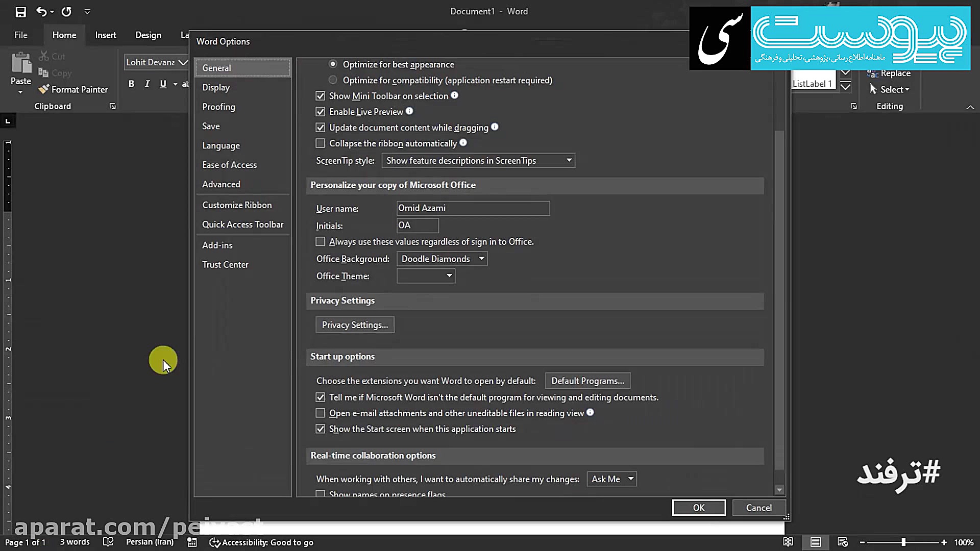Open the Ask Me share changes dropdown
The image size is (980, 551).
[611, 479]
